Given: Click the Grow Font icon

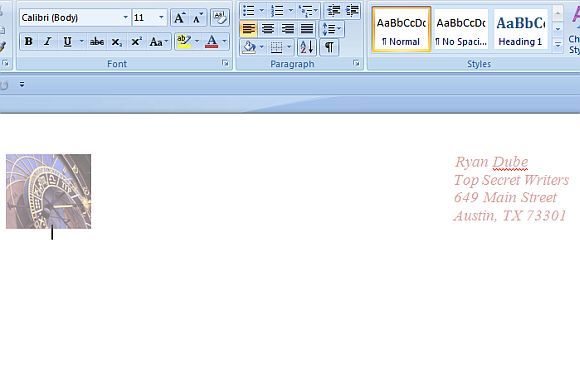Looking at the screenshot, I should click(x=180, y=18).
